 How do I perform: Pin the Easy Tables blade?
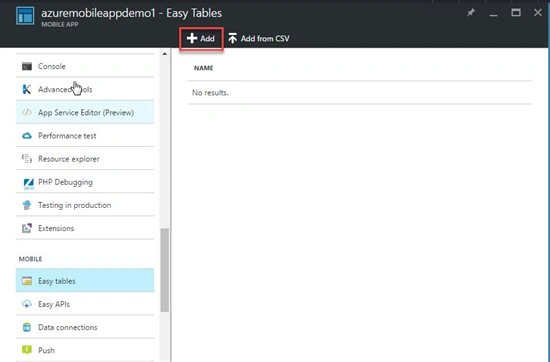coord(471,13)
